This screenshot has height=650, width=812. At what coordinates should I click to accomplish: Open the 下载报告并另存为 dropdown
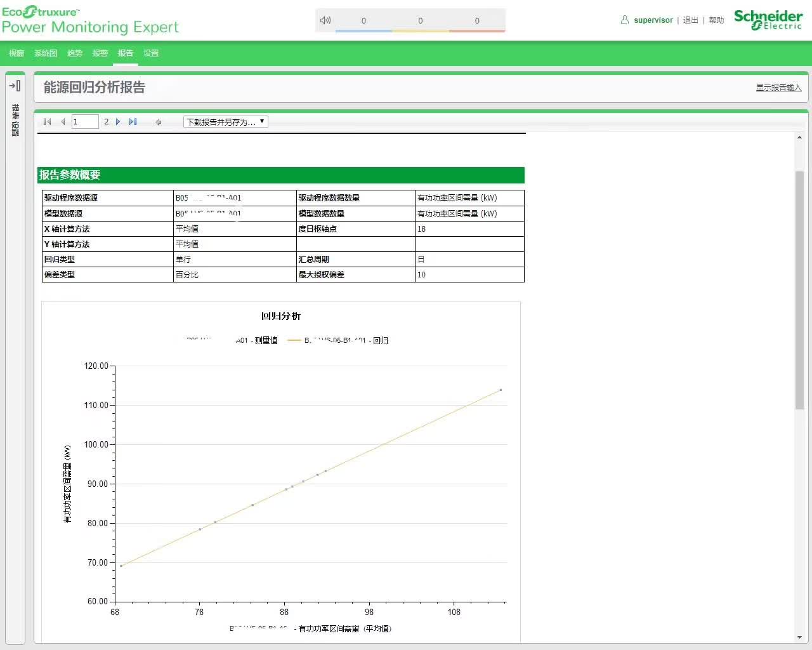[226, 122]
